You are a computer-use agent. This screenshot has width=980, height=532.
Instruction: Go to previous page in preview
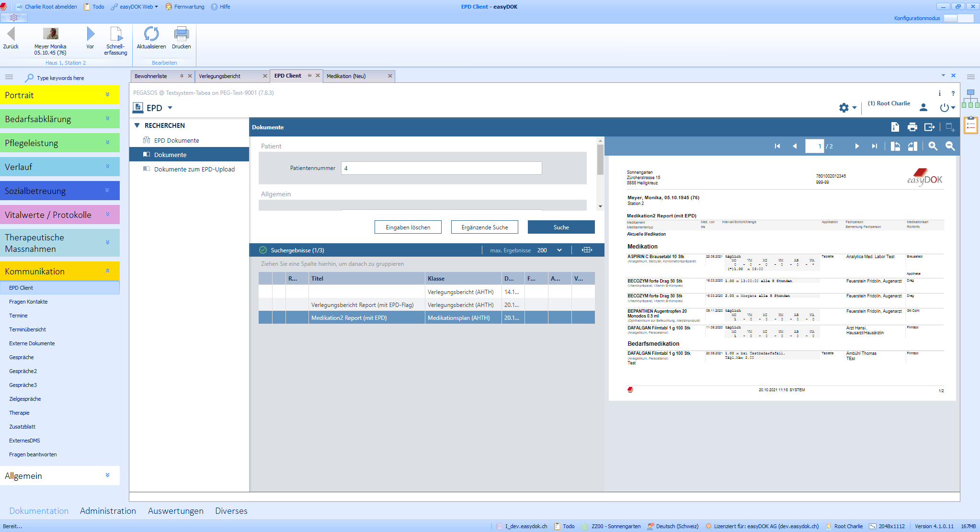click(795, 146)
